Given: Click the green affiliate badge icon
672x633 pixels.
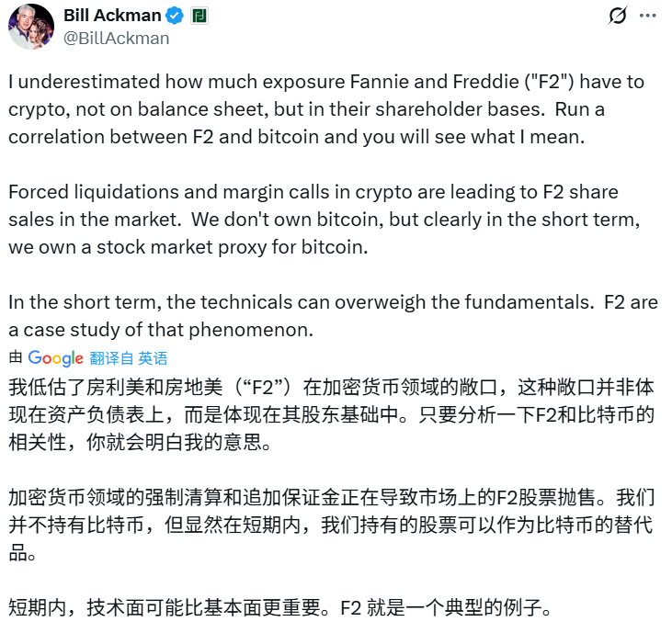Looking at the screenshot, I should (x=200, y=16).
